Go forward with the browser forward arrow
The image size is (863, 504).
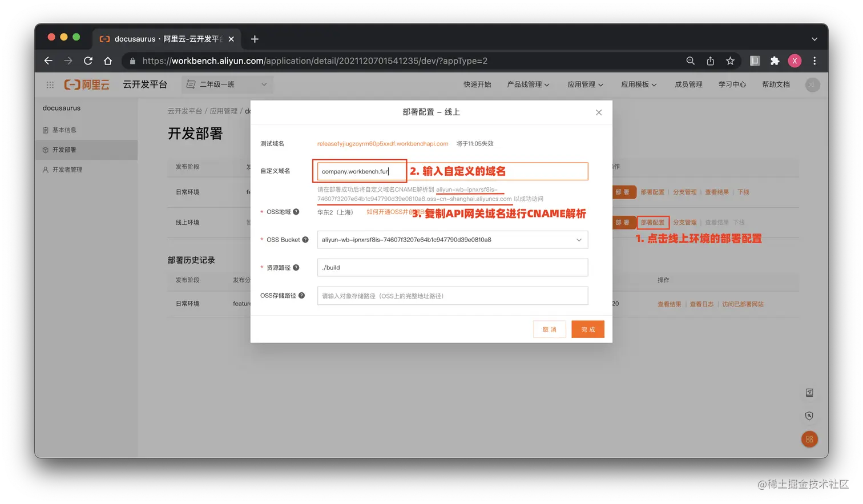(68, 61)
